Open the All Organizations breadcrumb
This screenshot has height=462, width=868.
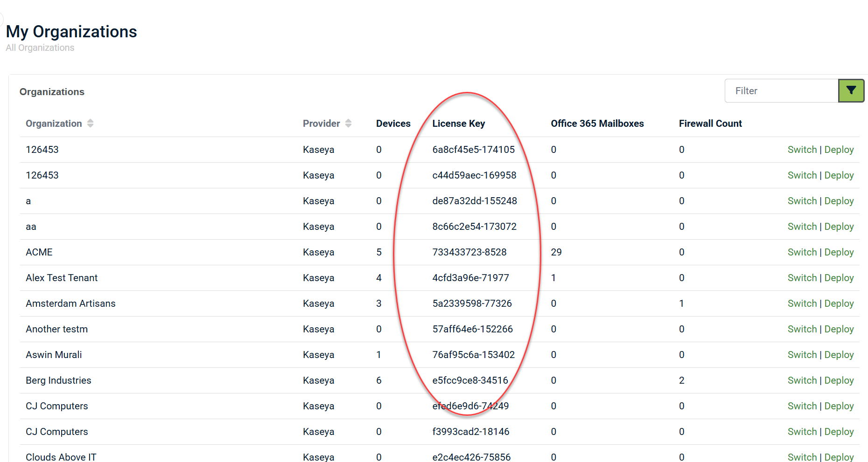[x=40, y=48]
